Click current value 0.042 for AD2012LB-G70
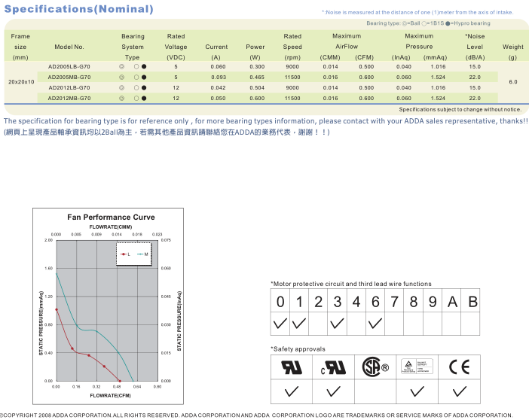Screen dimensions: 529x420 tap(218, 87)
